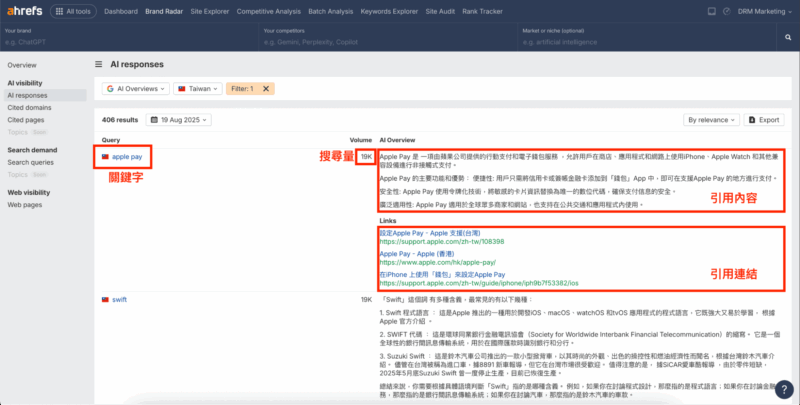Viewport: 800px width, 405px height.
Task: Open the All tools grid menu
Action: [73, 11]
